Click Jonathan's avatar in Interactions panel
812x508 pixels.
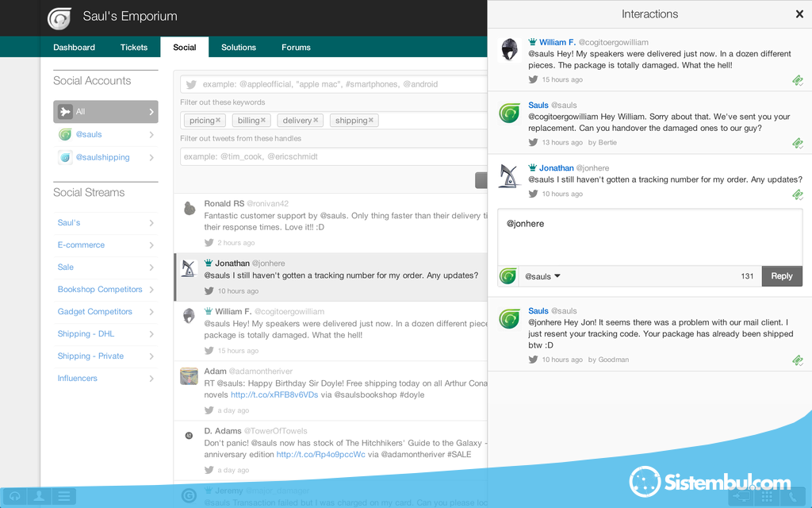coord(510,175)
